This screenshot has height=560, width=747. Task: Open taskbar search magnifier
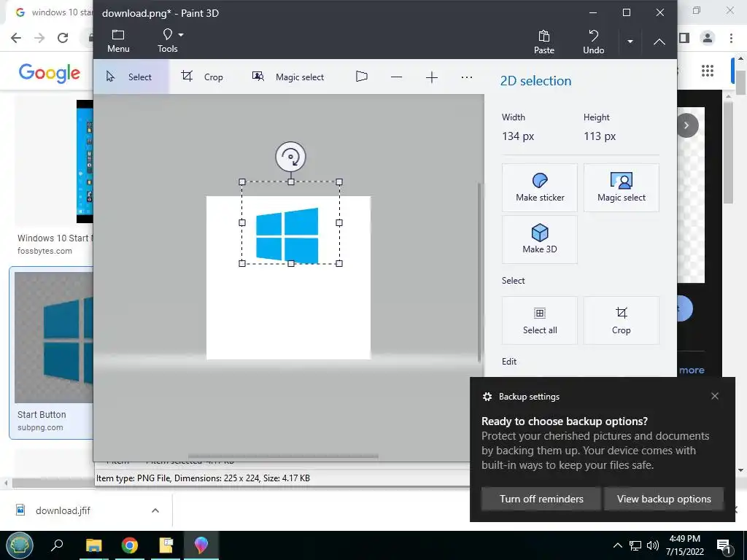57,545
